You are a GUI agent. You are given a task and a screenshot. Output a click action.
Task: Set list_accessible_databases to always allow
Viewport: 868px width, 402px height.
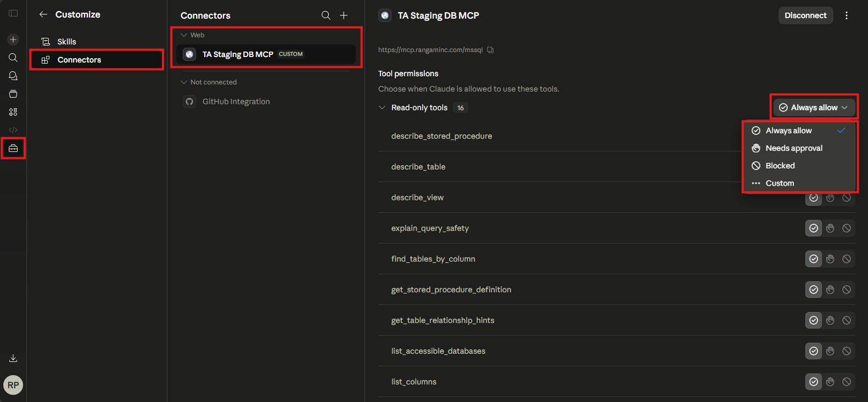click(x=814, y=351)
